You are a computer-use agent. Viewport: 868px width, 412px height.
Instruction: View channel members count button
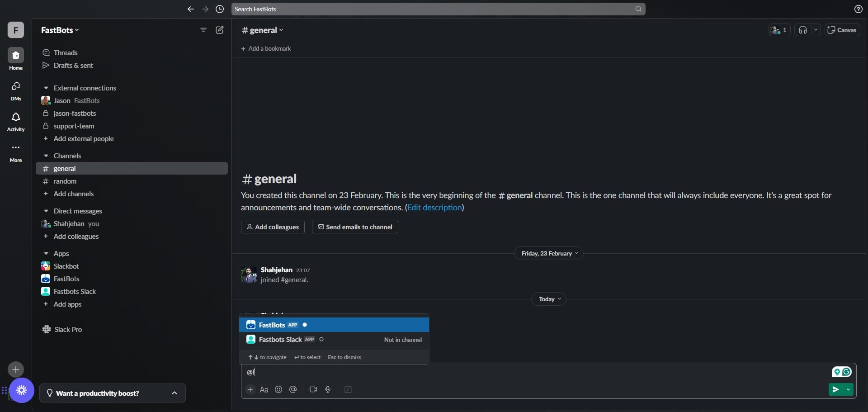pyautogui.click(x=779, y=30)
